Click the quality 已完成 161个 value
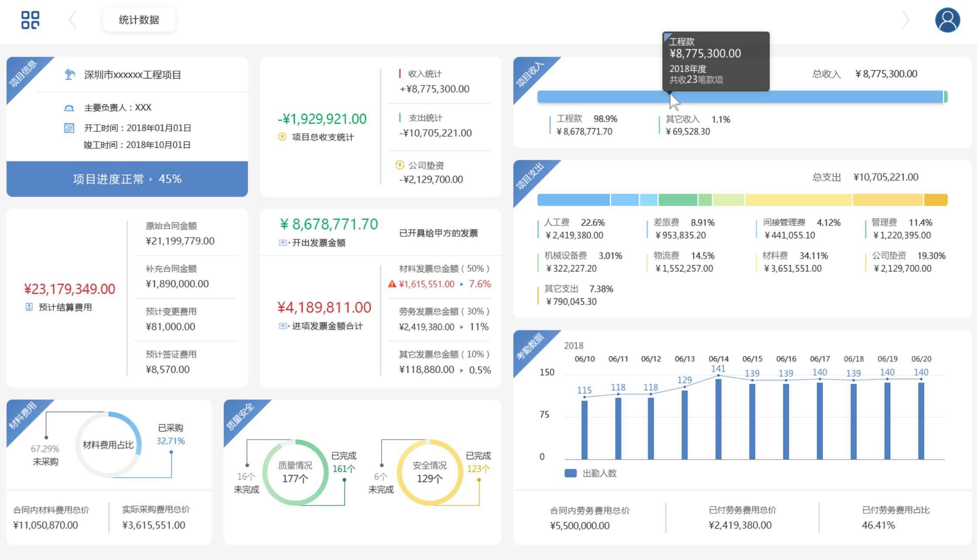Screen dimensions: 977x560 tap(344, 469)
